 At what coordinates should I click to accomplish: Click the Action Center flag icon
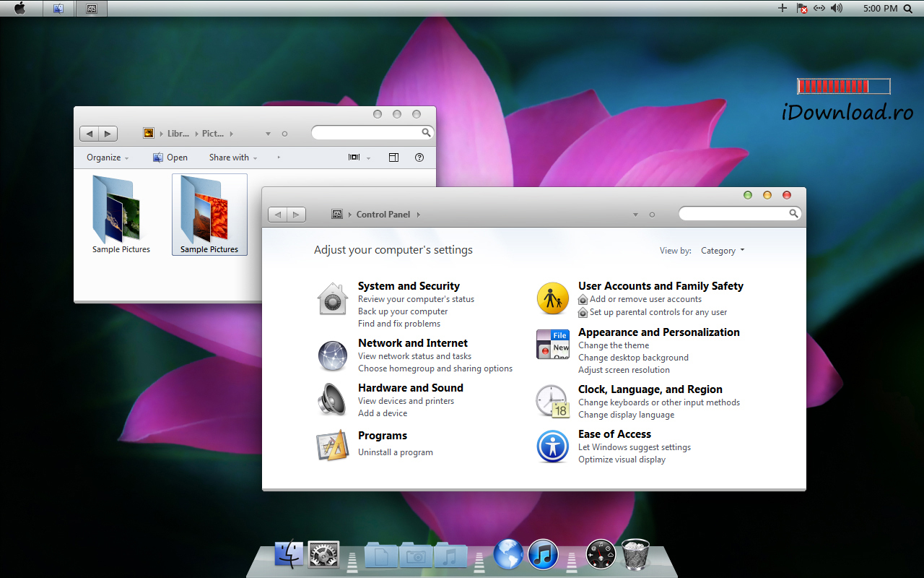[802, 8]
